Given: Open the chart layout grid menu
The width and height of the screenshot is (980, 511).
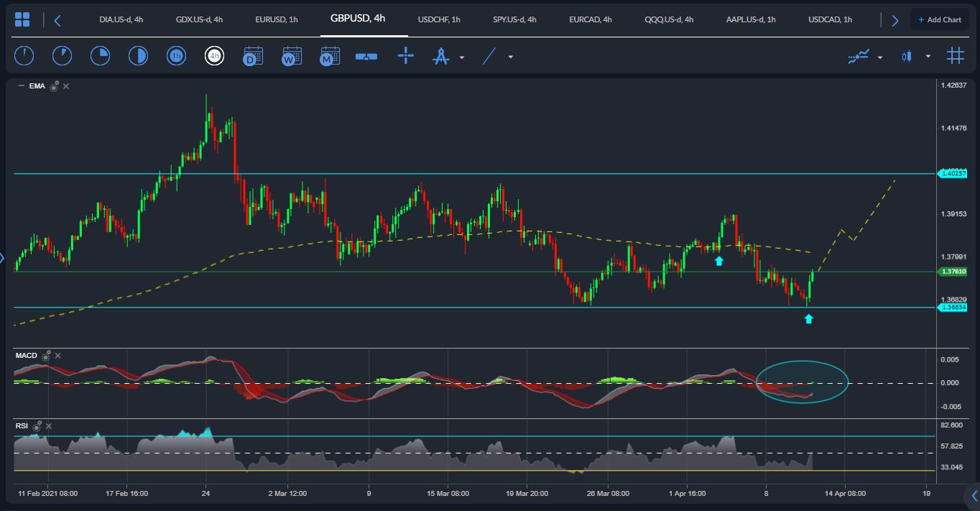Looking at the screenshot, I should (22, 19).
